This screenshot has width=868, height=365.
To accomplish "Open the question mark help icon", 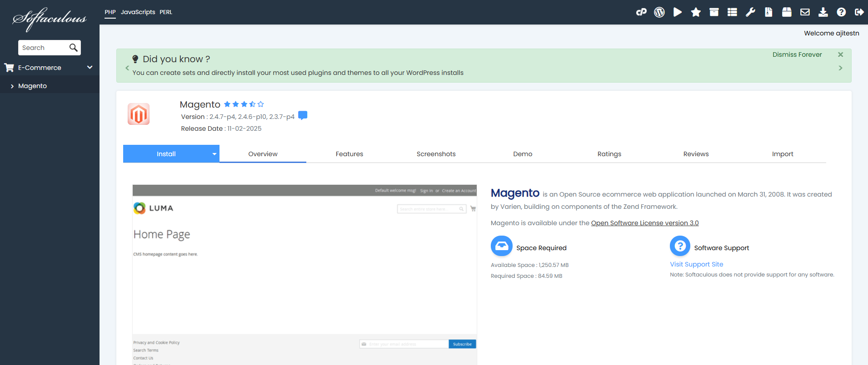I will coord(841,12).
